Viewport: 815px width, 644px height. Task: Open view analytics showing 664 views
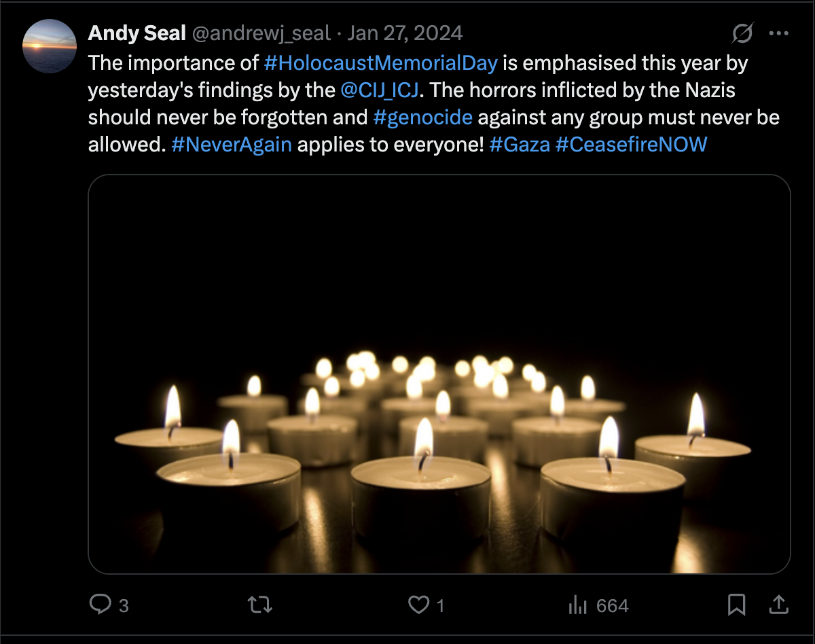pos(598,605)
